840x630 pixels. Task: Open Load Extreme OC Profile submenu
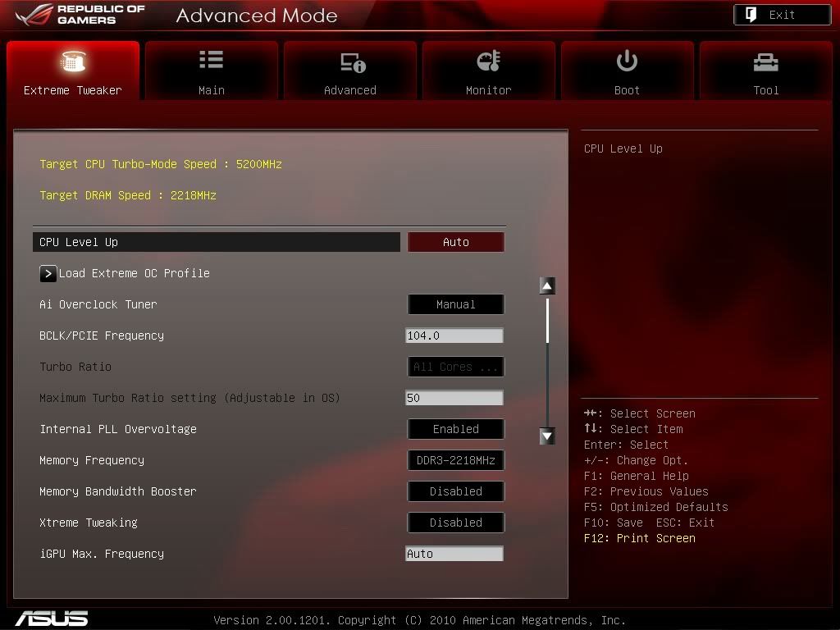coord(134,273)
